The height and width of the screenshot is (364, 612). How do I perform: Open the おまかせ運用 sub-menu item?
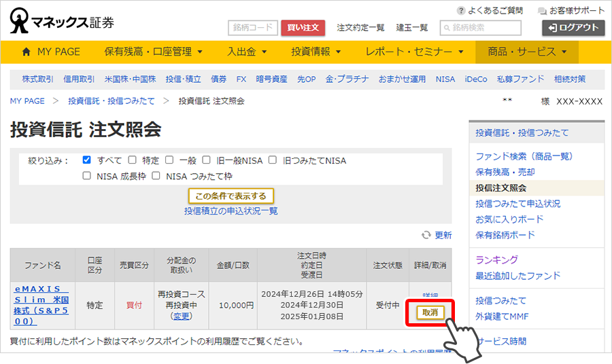(402, 79)
